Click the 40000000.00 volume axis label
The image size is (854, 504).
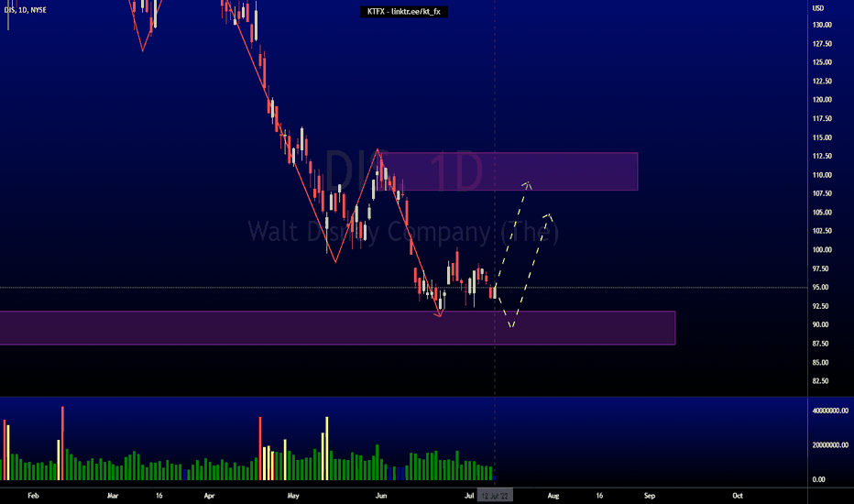point(830,411)
